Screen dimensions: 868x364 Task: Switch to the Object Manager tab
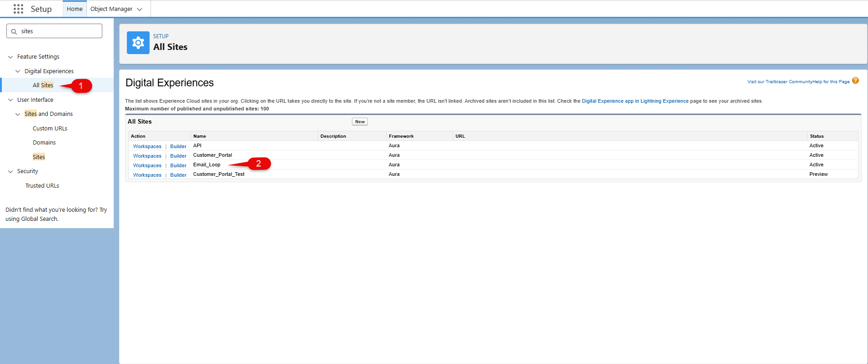click(111, 9)
